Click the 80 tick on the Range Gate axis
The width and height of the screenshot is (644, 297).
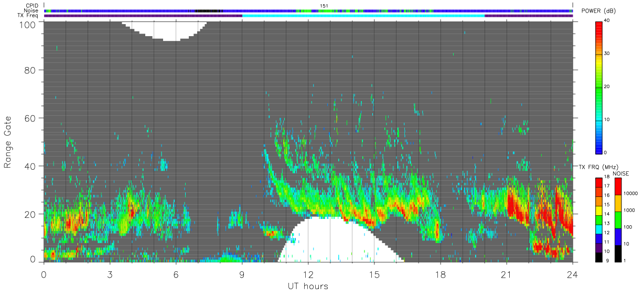coord(31,70)
